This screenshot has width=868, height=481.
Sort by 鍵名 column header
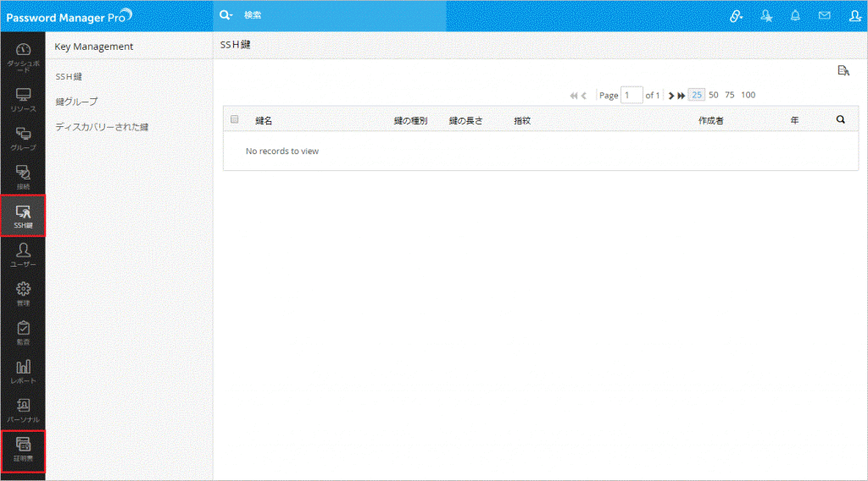point(264,120)
